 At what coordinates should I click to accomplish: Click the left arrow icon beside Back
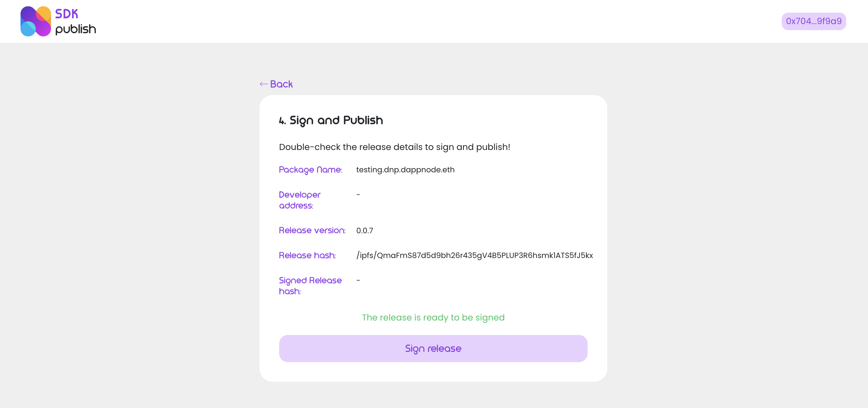(x=263, y=84)
